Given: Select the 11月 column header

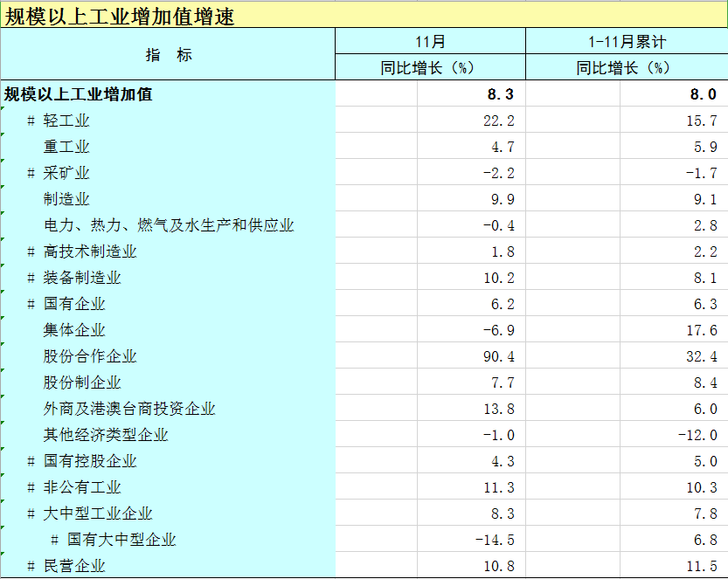Looking at the screenshot, I should click(x=430, y=41).
